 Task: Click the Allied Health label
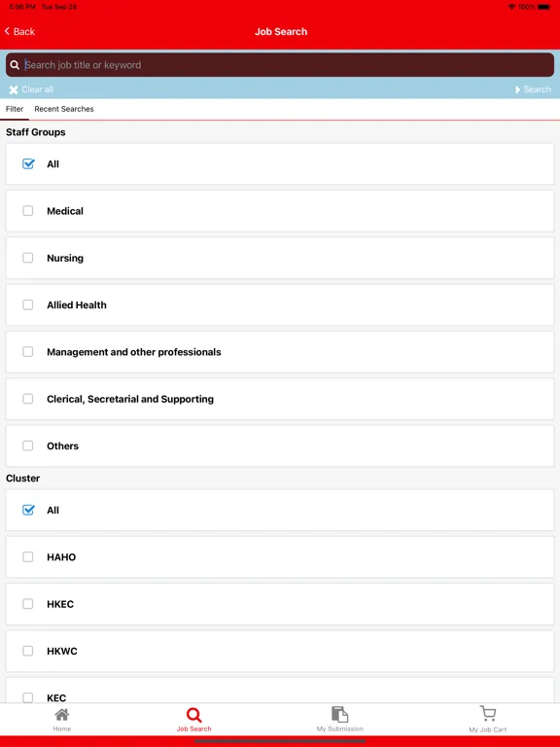click(x=77, y=304)
